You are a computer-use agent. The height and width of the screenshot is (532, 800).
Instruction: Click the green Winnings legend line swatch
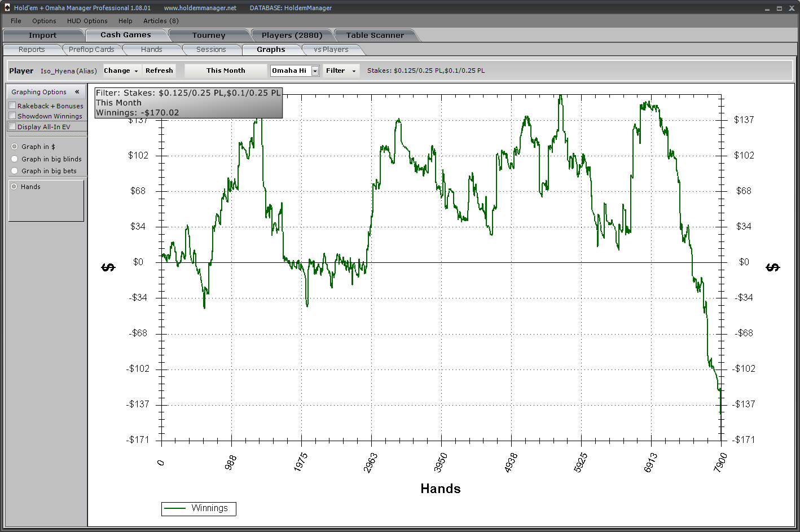pyautogui.click(x=175, y=508)
